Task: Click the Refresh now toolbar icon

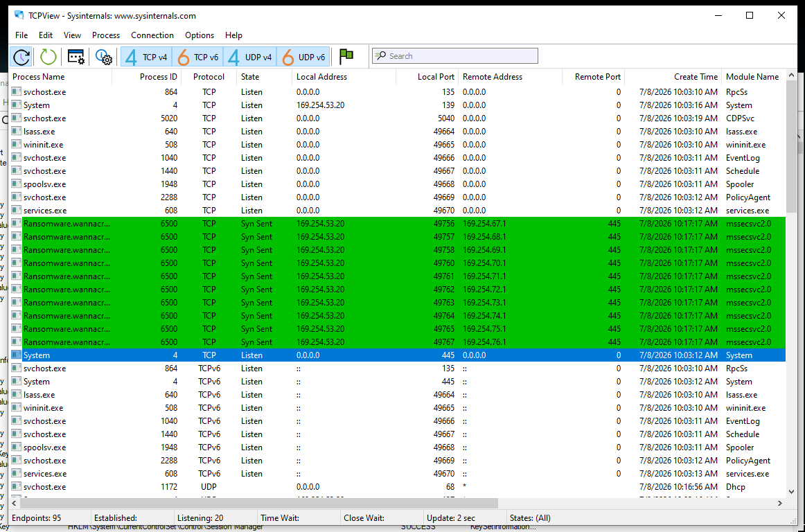Action: pos(21,57)
